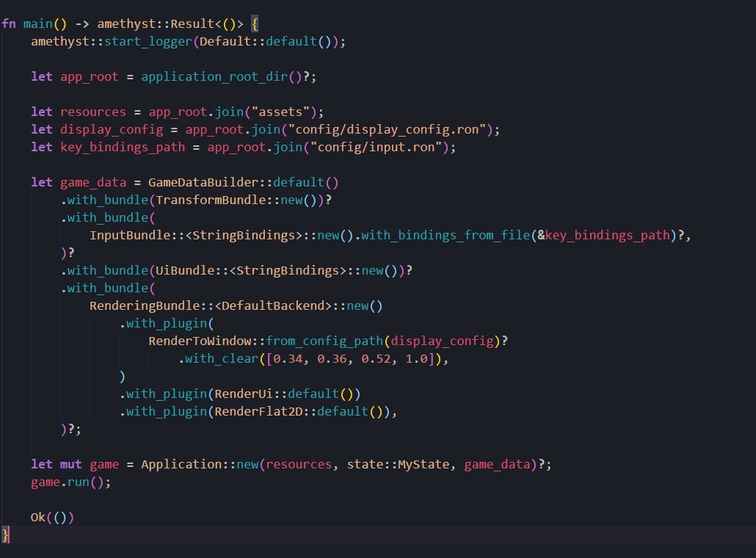This screenshot has height=558, width=756.
Task: Click the closing brace of main
Action: click(x=5, y=535)
